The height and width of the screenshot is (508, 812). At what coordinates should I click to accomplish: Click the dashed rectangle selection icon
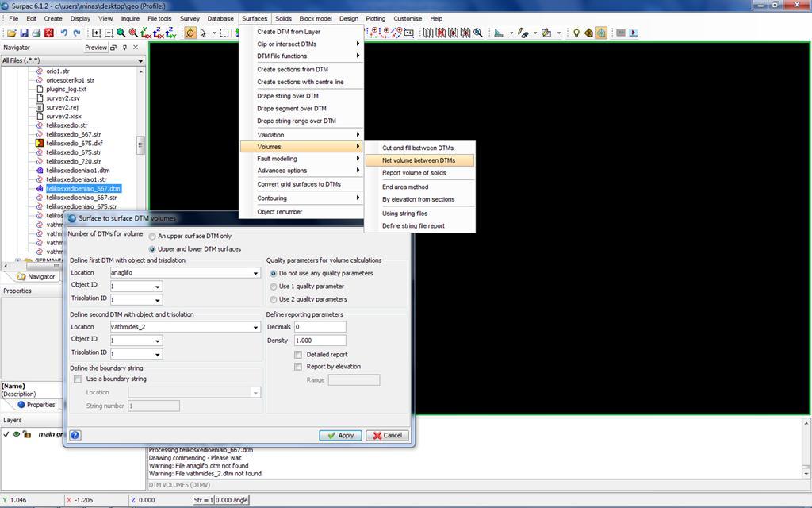point(224,33)
